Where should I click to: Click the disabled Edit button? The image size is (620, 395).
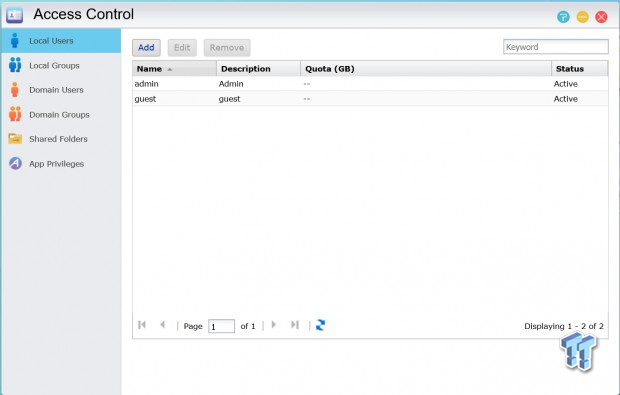(x=182, y=48)
